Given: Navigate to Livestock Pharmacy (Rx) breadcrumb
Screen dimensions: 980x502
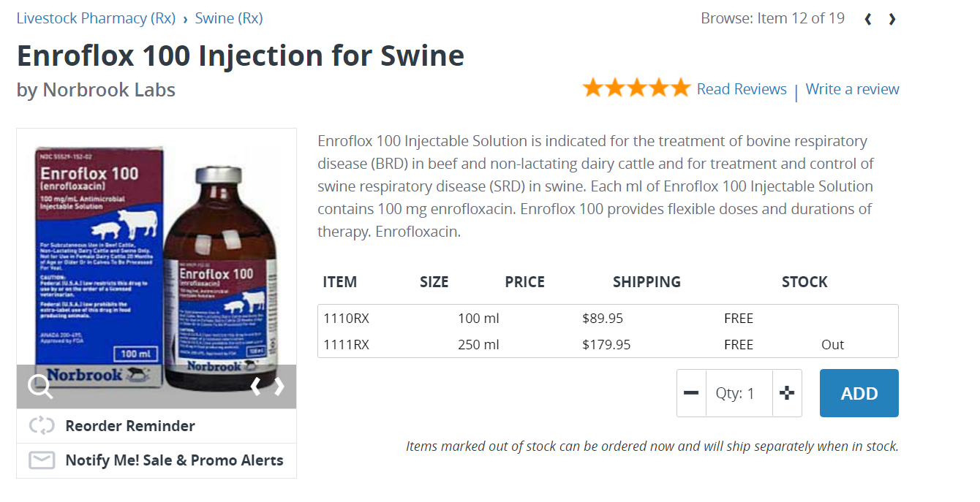Looking at the screenshot, I should pos(96,18).
